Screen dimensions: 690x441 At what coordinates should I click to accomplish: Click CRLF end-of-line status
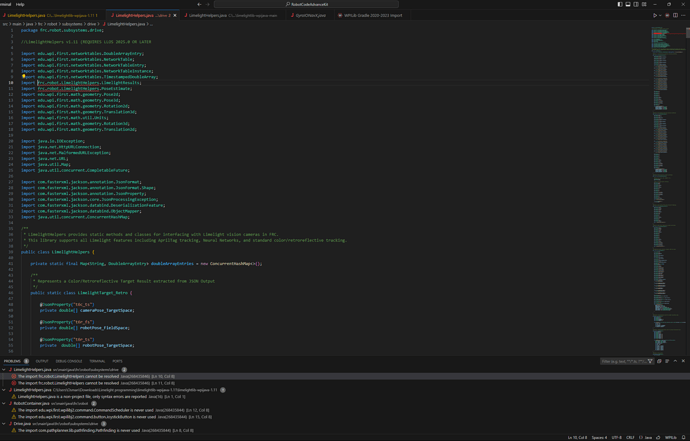click(630, 437)
